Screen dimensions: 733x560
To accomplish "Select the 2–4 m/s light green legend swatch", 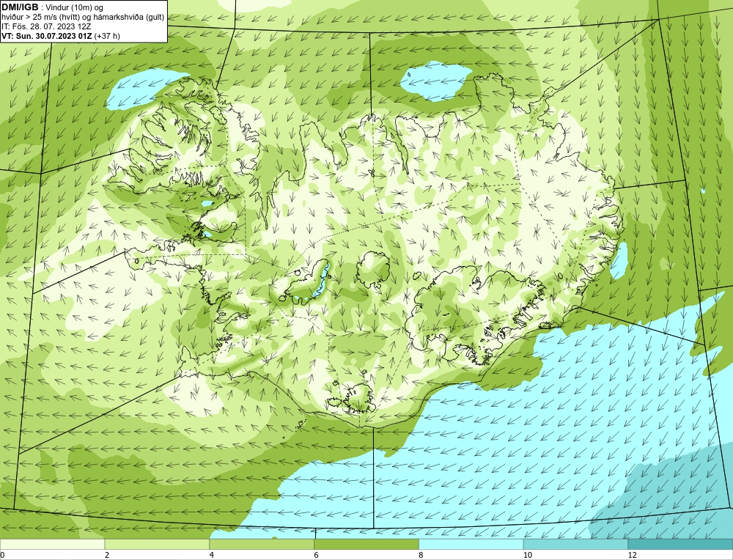I will coord(157,544).
